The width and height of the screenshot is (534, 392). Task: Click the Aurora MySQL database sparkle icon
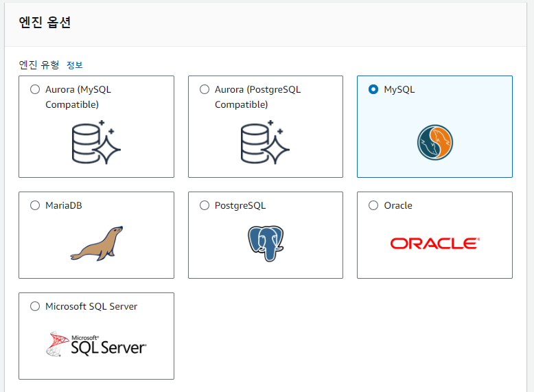click(x=96, y=142)
